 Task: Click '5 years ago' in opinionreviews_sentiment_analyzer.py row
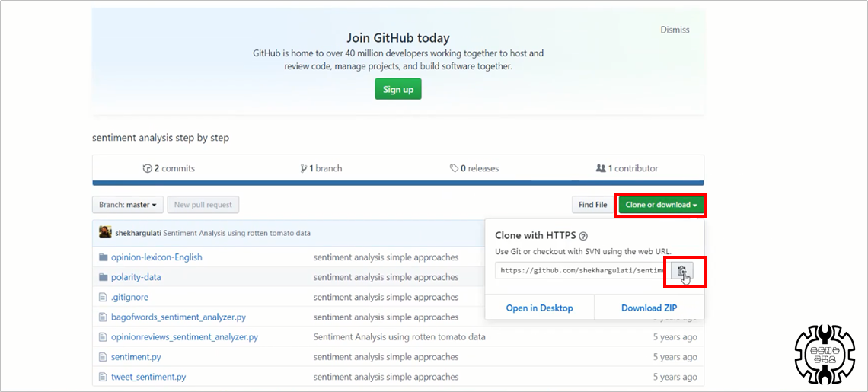pyautogui.click(x=675, y=336)
